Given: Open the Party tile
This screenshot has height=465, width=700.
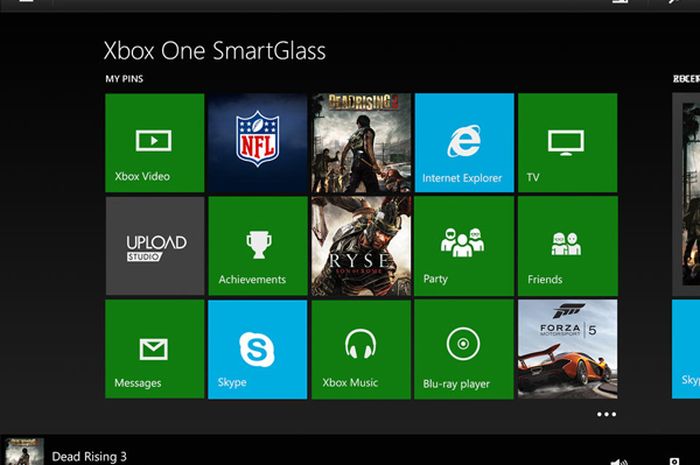Looking at the screenshot, I should [464, 246].
